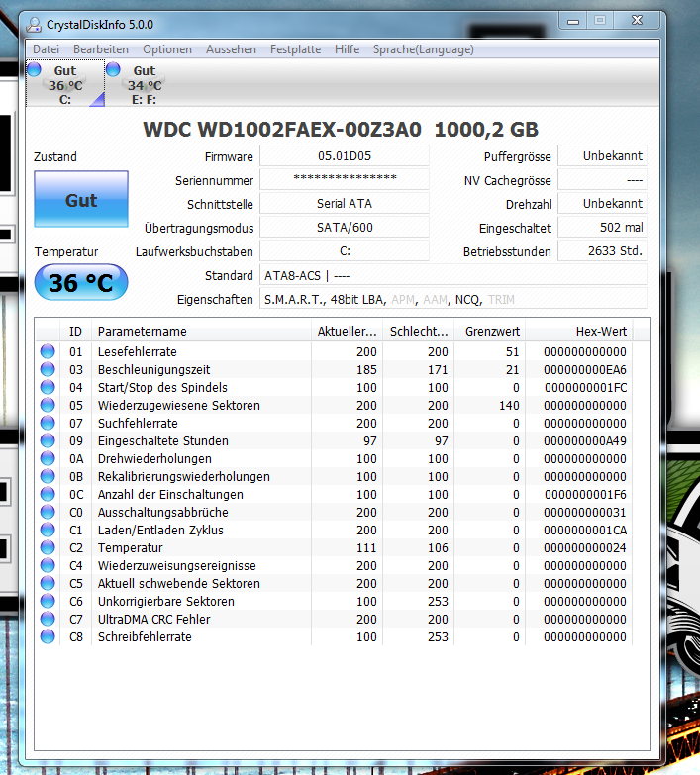Click status icon of Wiederzugewiesene Sektoren row

48,405
